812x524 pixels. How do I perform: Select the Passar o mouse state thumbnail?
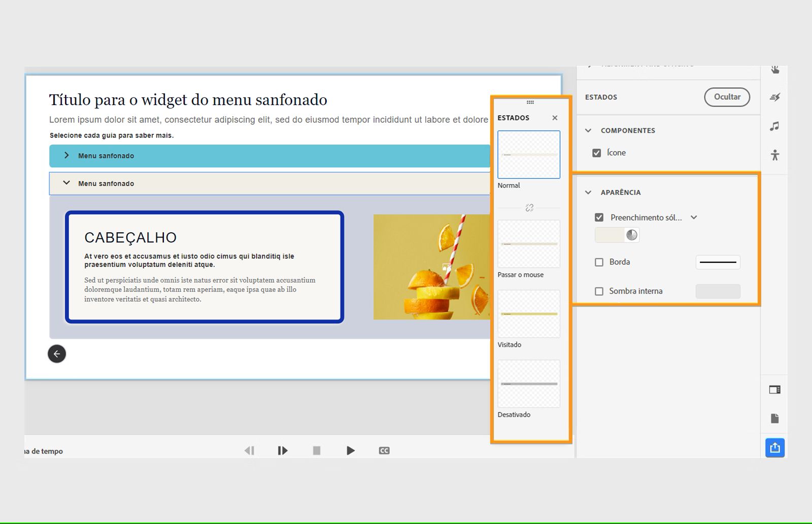(528, 244)
